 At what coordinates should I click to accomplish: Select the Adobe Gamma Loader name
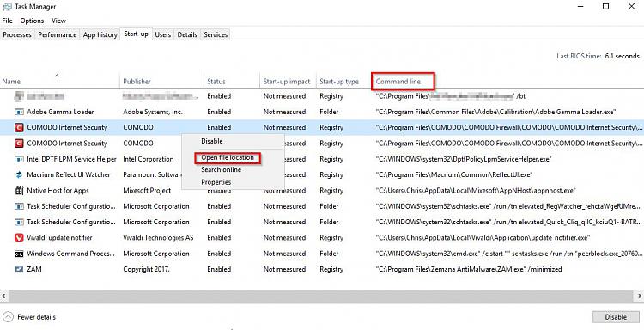[60, 112]
